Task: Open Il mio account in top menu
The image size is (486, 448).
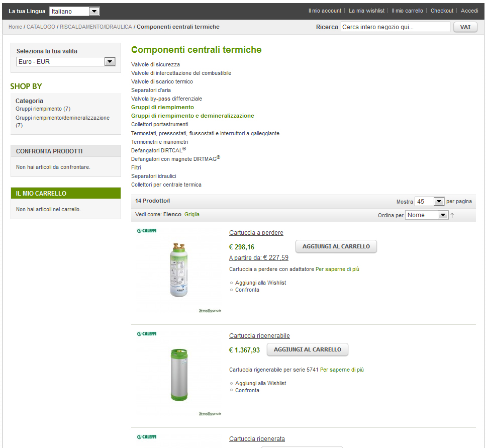Action: click(325, 11)
